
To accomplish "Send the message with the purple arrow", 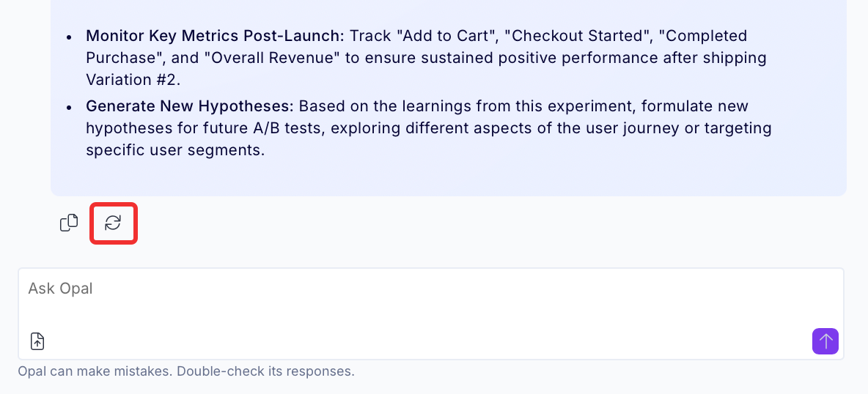I will tap(825, 341).
